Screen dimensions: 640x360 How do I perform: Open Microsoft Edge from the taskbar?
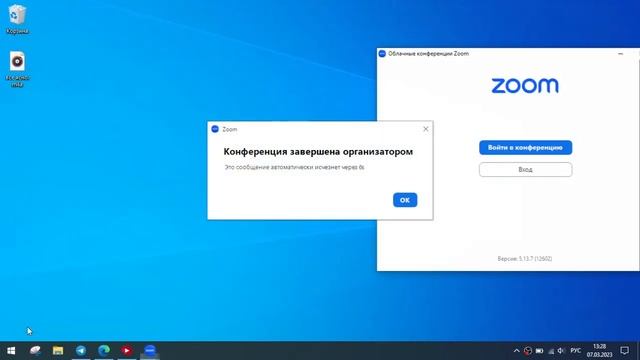click(104, 351)
